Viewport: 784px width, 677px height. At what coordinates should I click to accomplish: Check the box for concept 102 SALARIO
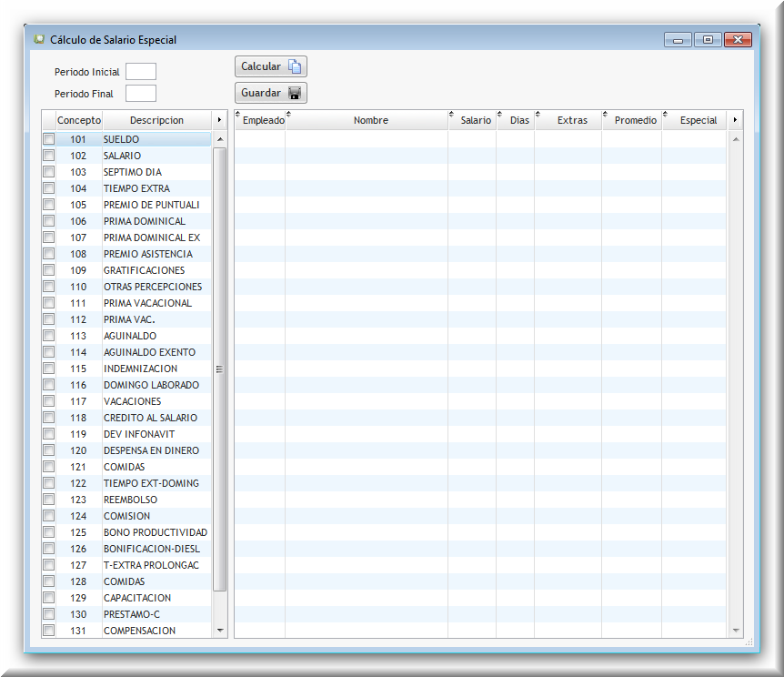[48, 156]
